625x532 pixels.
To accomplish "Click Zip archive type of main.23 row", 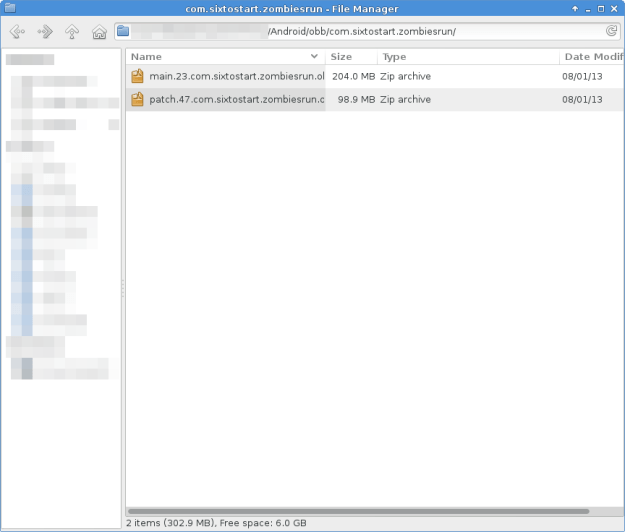I will pyautogui.click(x=405, y=76).
